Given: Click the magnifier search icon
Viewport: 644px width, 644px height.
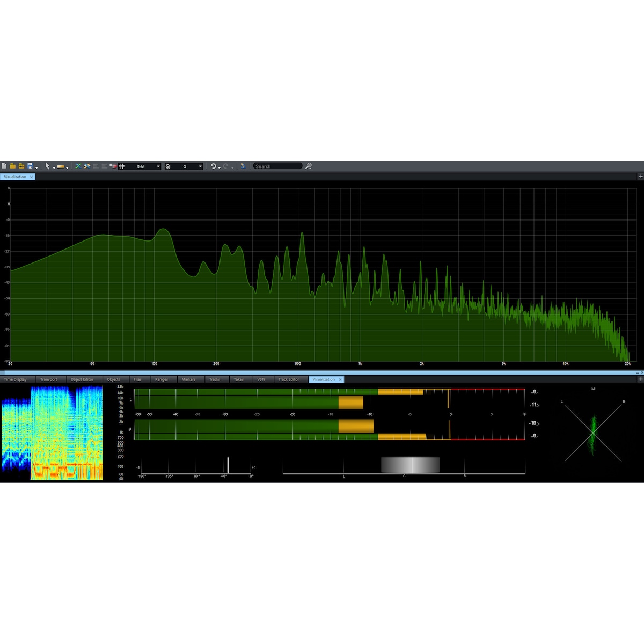Looking at the screenshot, I should [309, 166].
